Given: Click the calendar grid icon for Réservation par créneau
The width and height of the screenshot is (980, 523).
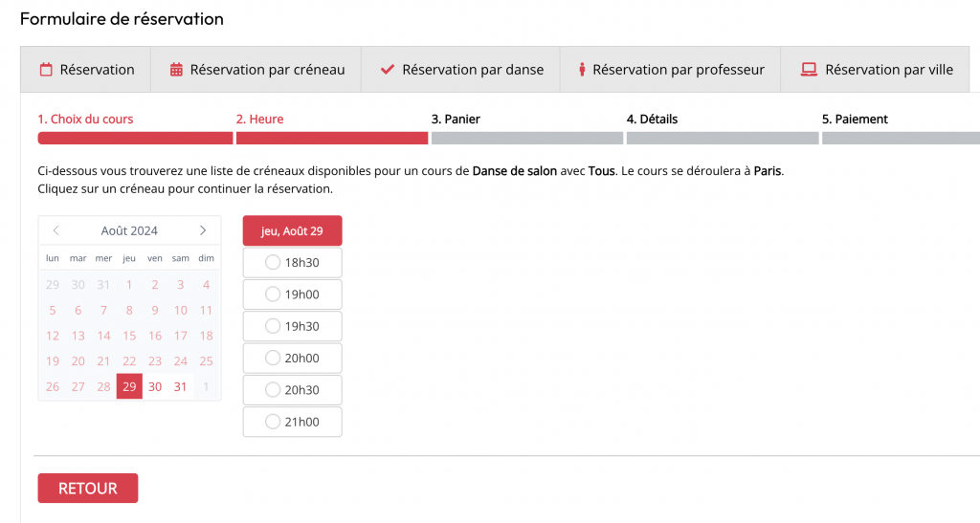Looking at the screenshot, I should coord(176,70).
